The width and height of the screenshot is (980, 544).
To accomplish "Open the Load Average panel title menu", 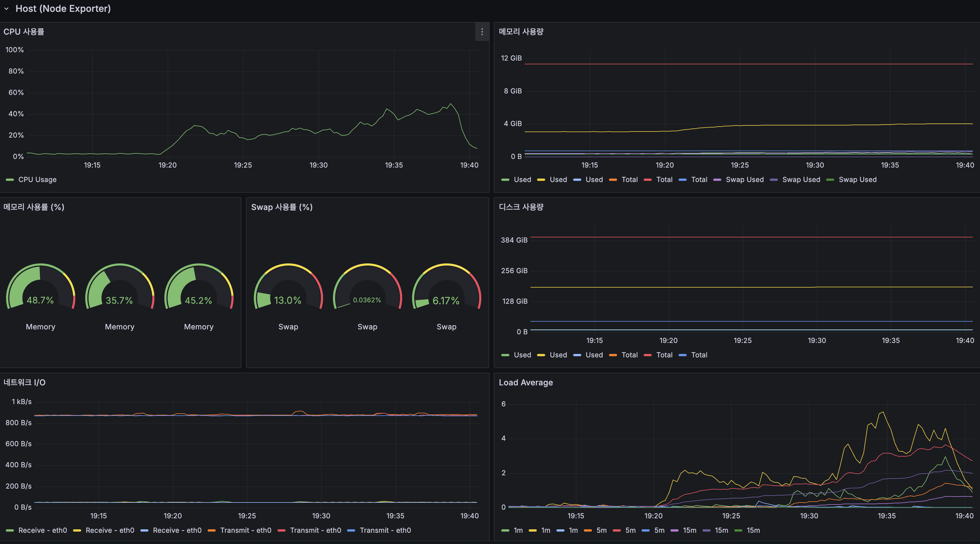I will tap(526, 382).
